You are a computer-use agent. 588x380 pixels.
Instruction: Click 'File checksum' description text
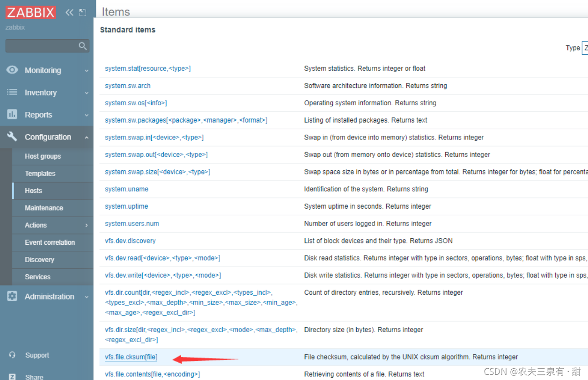411,357
